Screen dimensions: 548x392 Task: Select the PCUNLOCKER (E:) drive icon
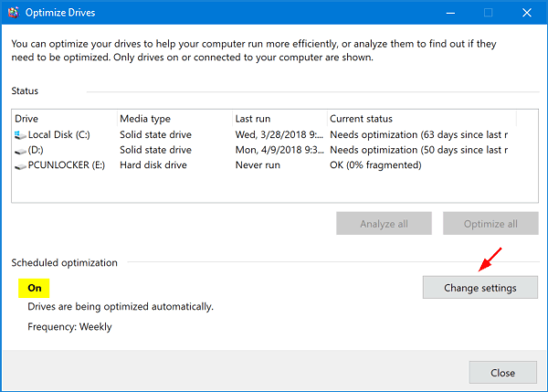click(x=20, y=165)
